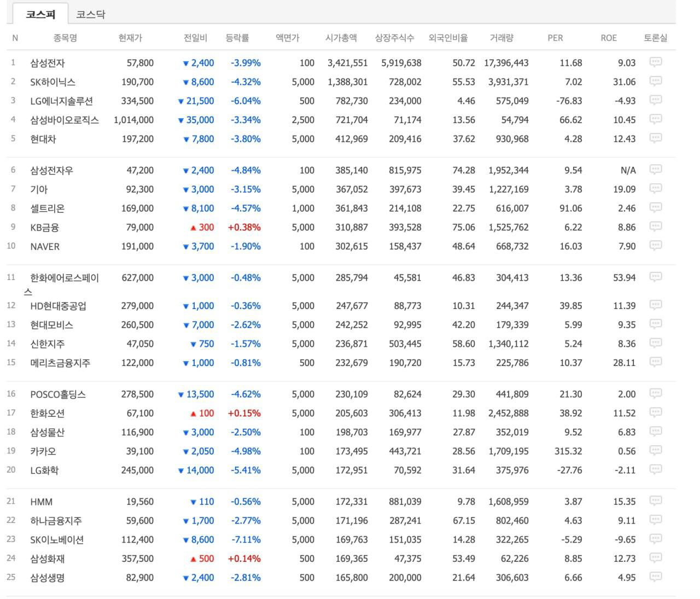Open discussion room icon for SK이노베이션

[x=655, y=539]
